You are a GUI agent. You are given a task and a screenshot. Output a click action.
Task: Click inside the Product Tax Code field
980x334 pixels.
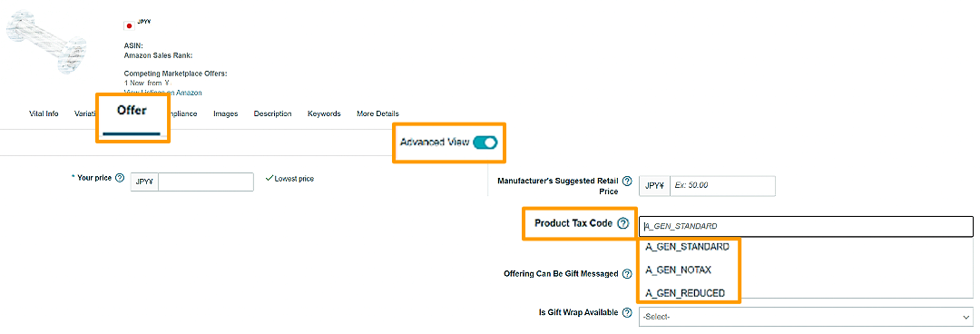pos(806,226)
